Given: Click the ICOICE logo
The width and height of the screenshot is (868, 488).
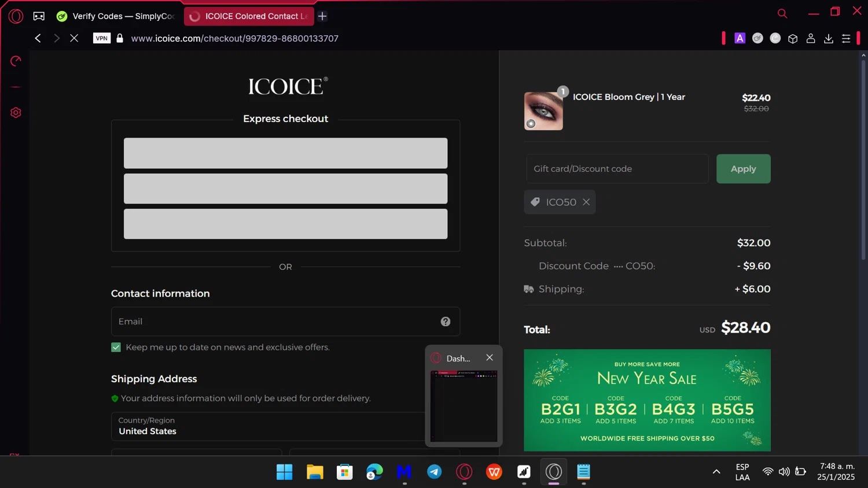Looking at the screenshot, I should [288, 86].
